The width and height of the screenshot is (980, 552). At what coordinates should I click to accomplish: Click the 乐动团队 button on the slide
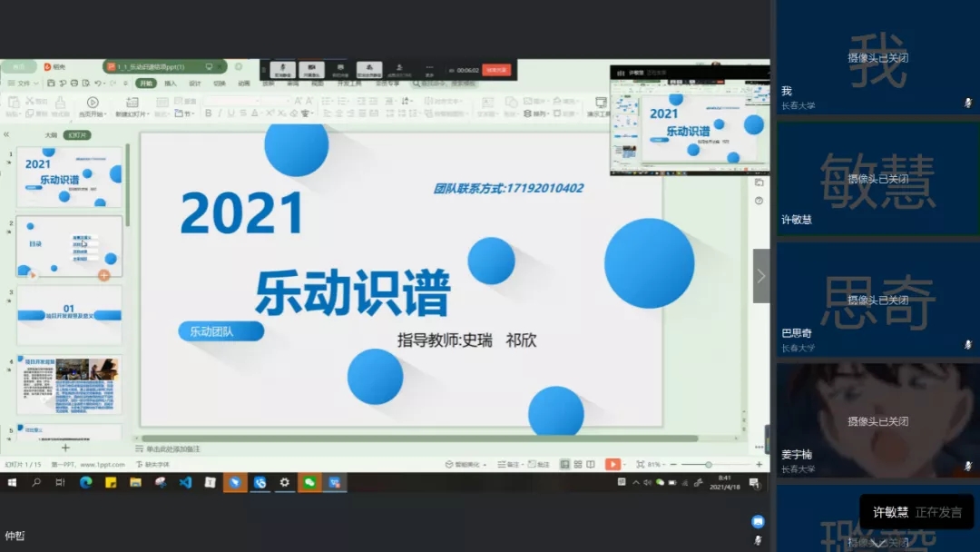[x=220, y=331]
